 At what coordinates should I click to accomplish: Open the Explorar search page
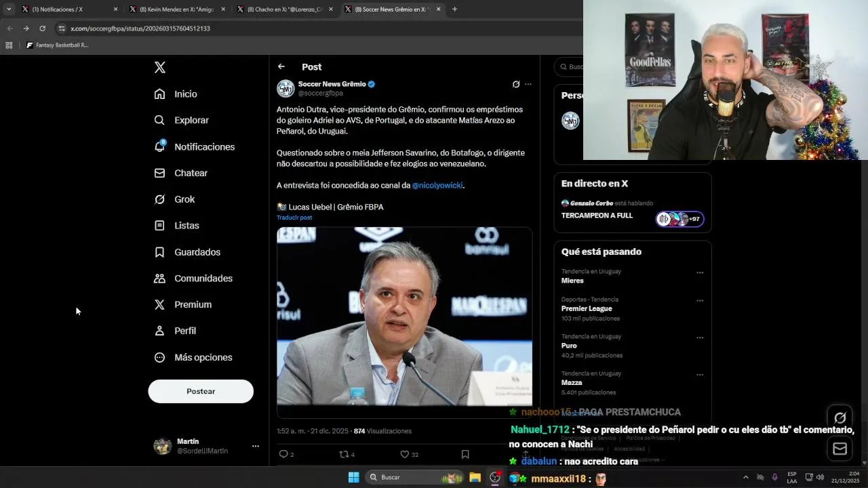point(181,120)
